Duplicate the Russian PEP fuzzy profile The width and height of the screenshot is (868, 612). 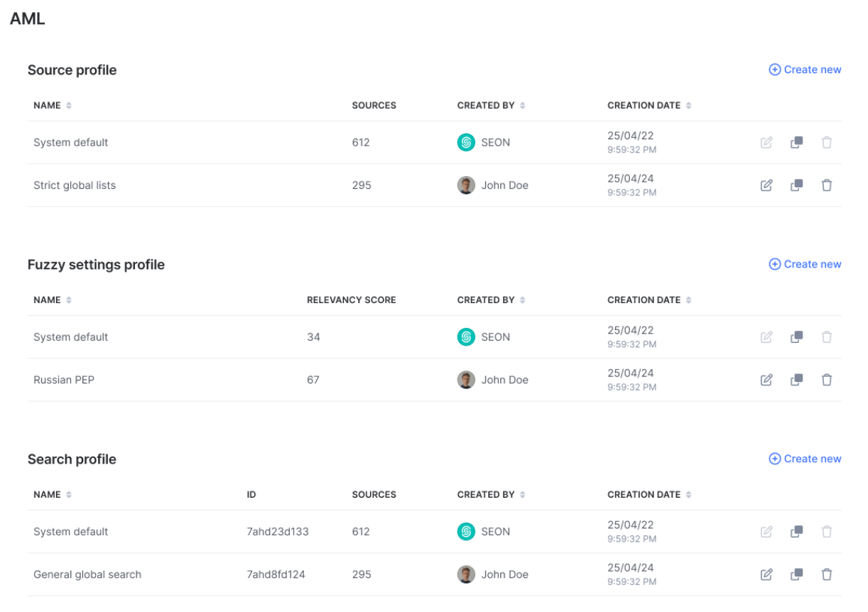coord(797,380)
